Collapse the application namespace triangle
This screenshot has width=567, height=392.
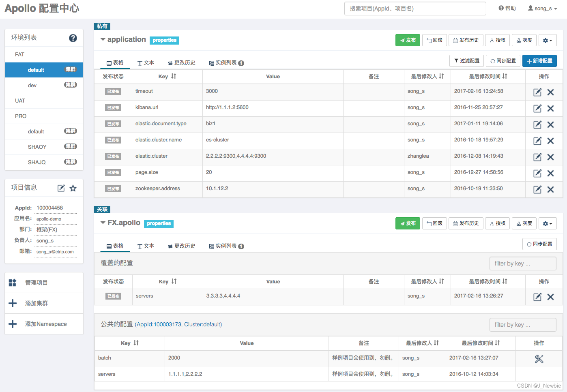[x=103, y=39]
